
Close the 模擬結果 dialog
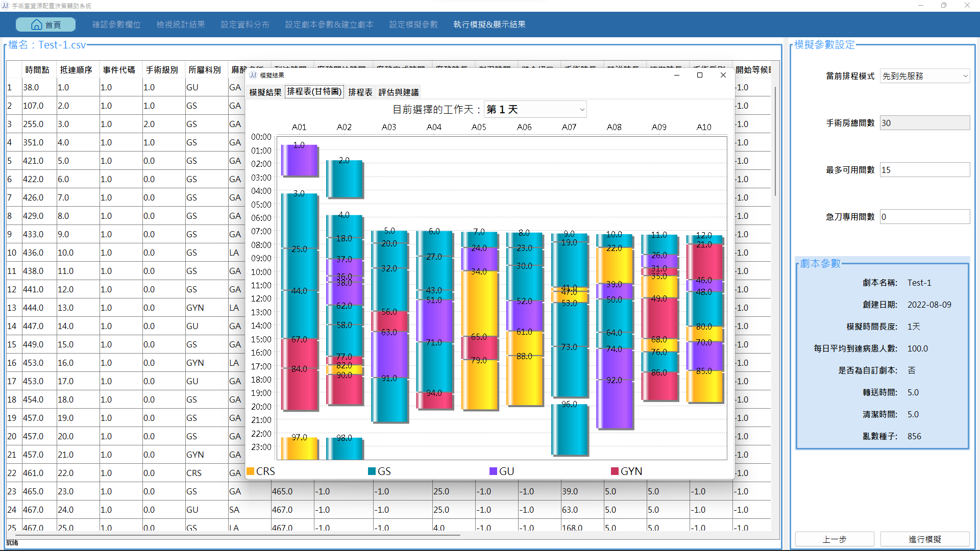pos(723,75)
